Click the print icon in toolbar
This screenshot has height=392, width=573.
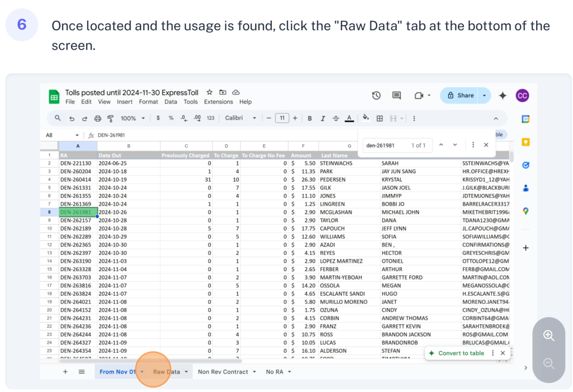coord(98,119)
